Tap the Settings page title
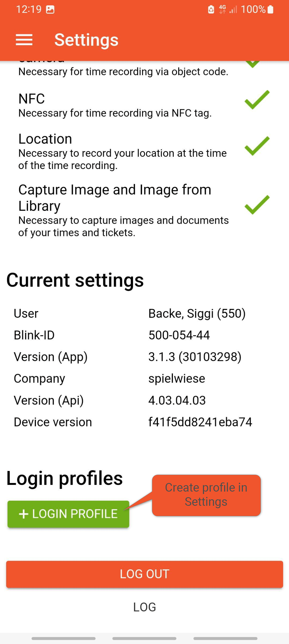The width and height of the screenshot is (289, 644). [x=86, y=40]
